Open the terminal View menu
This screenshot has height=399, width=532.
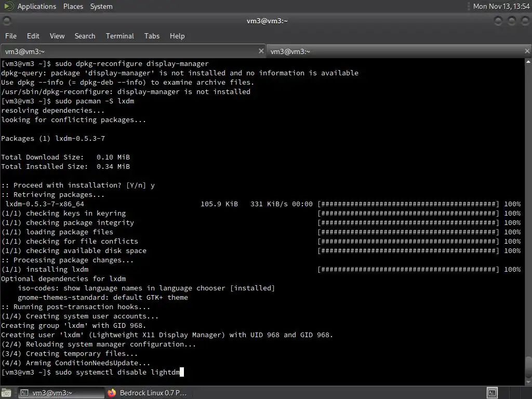click(57, 36)
